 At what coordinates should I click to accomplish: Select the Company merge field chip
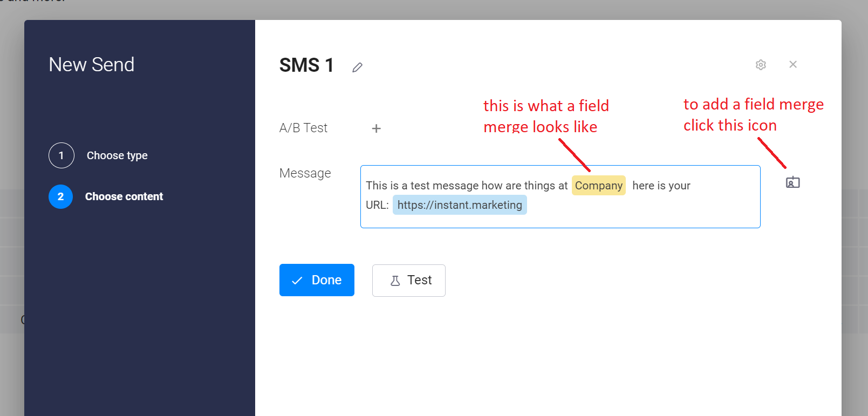599,186
